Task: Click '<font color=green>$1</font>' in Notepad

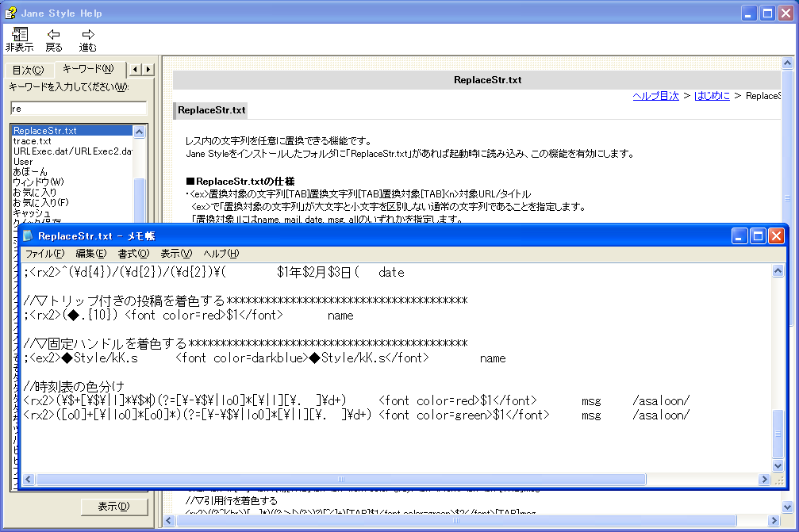Action: coord(464,415)
